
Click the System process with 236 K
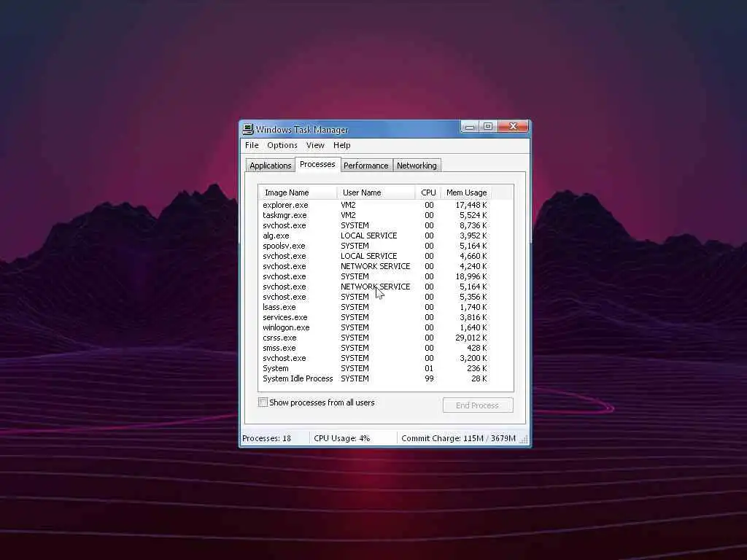(x=375, y=368)
